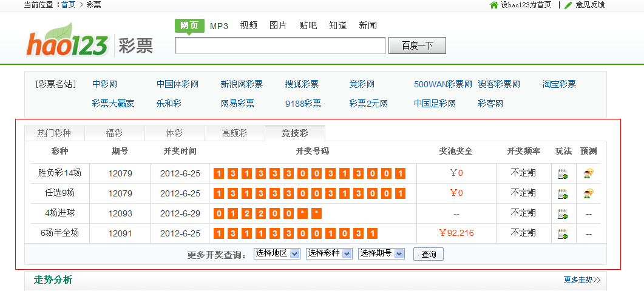Click 设hao123为首页 link
Image resolution: width=644 pixels, height=291 pixels.
[526, 5]
